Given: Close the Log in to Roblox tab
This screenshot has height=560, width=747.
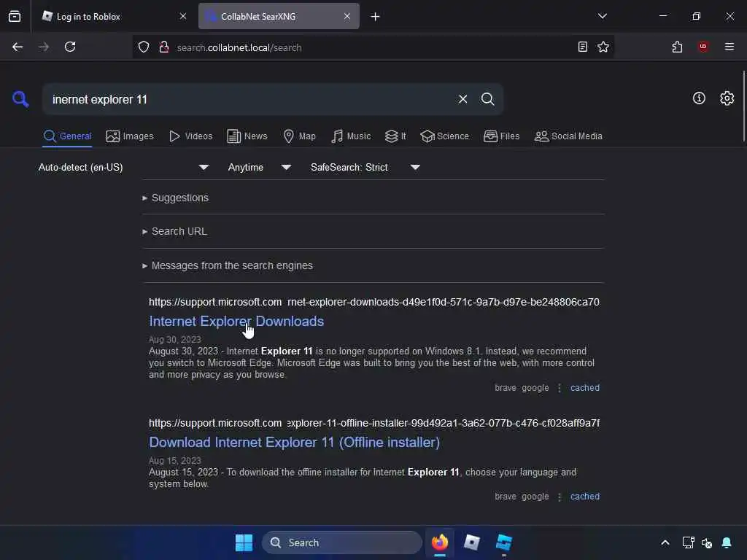Looking at the screenshot, I should pyautogui.click(x=183, y=16).
